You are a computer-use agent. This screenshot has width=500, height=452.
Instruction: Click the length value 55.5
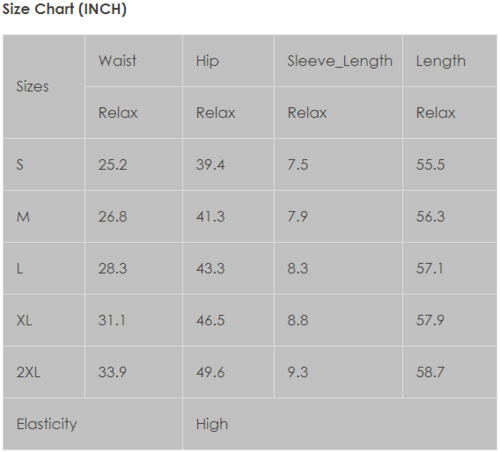(430, 165)
